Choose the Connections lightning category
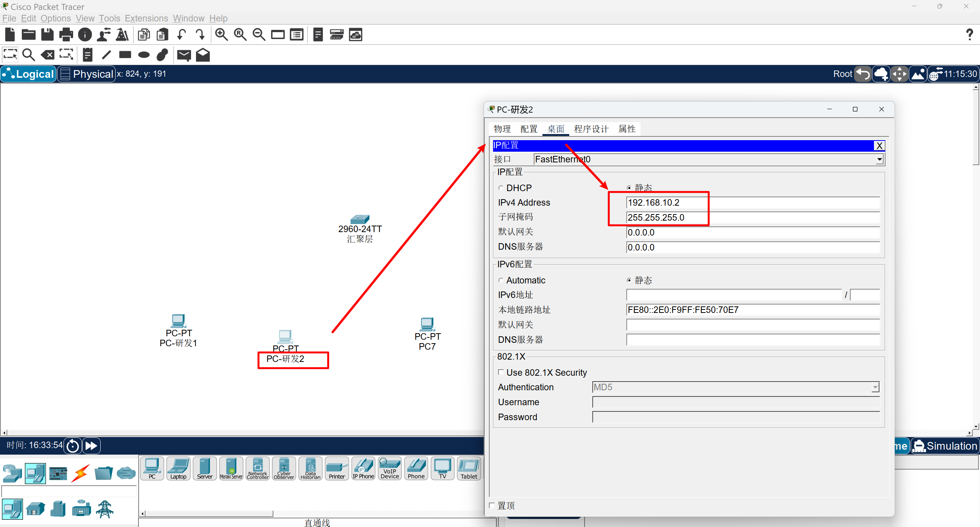This screenshot has height=527, width=980. point(81,473)
